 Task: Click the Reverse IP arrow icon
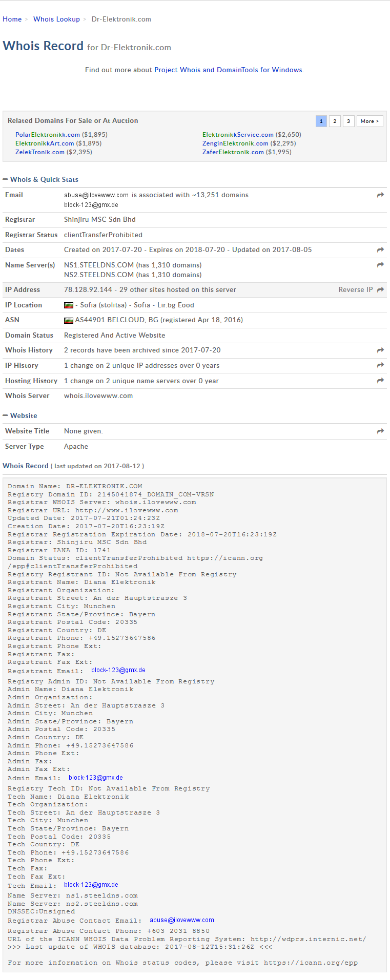pyautogui.click(x=380, y=290)
